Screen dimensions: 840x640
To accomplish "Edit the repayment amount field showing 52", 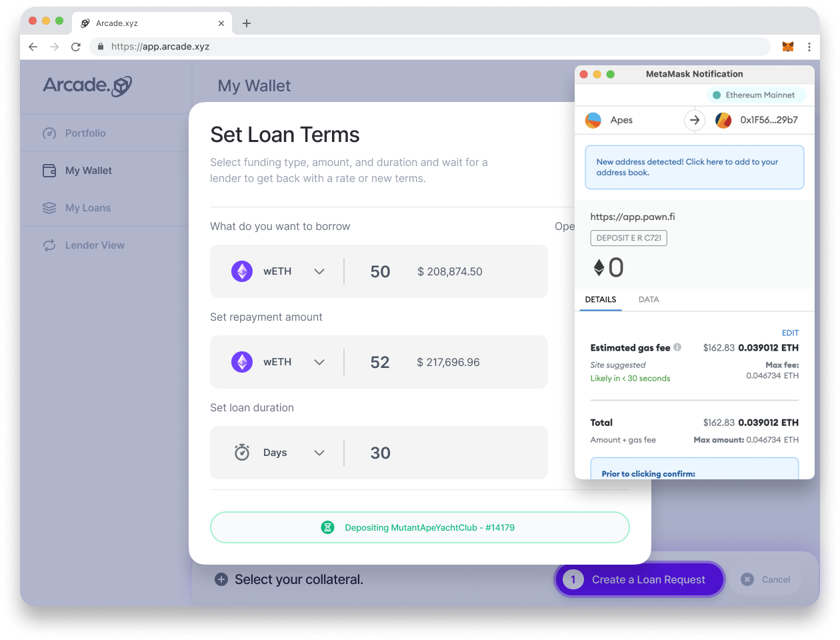I will (380, 363).
